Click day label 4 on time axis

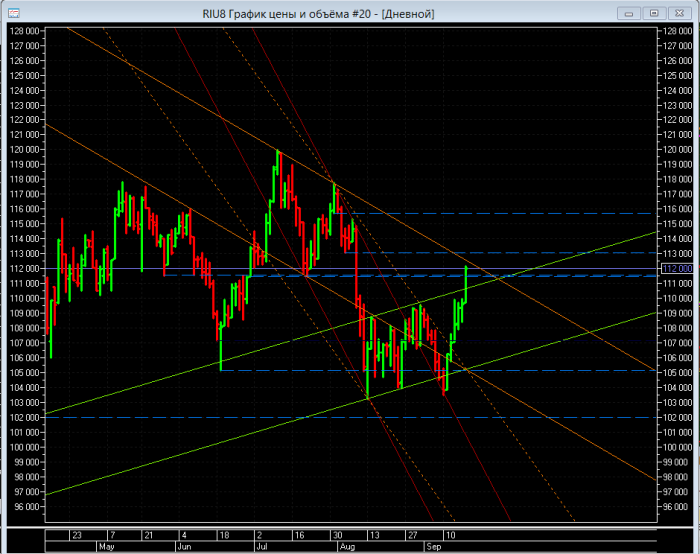click(184, 535)
